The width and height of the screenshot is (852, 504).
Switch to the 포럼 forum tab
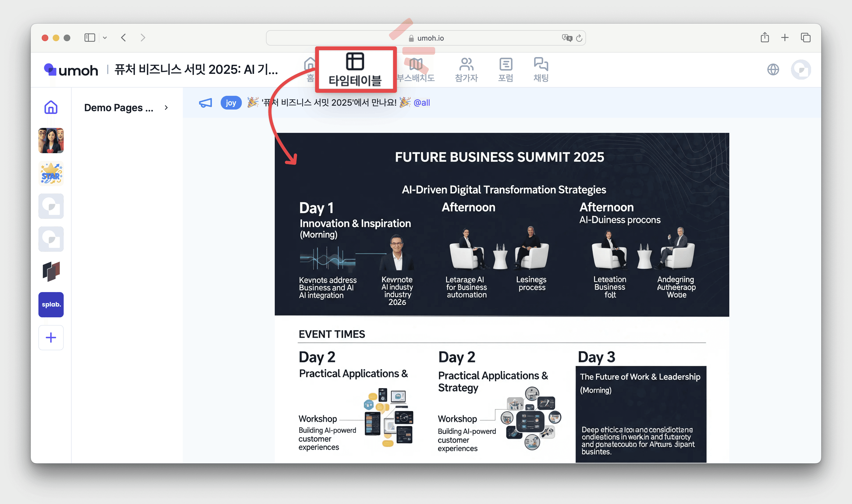(x=505, y=70)
